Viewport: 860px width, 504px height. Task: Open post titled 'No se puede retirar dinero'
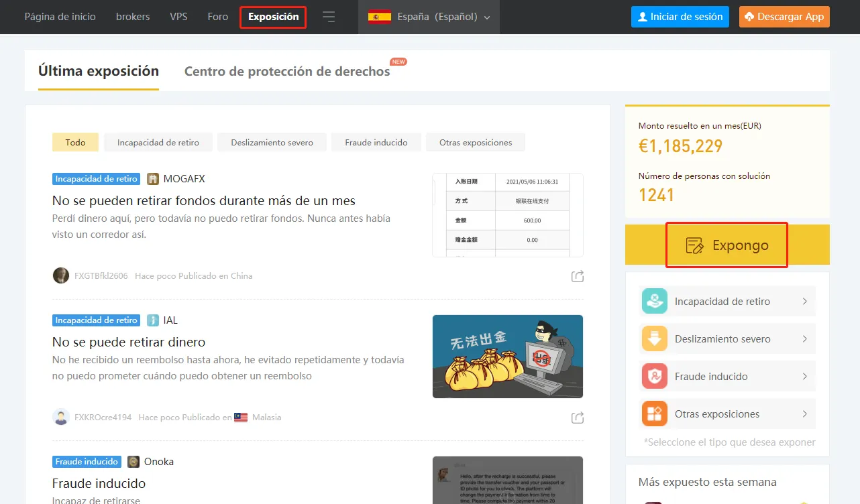(129, 342)
